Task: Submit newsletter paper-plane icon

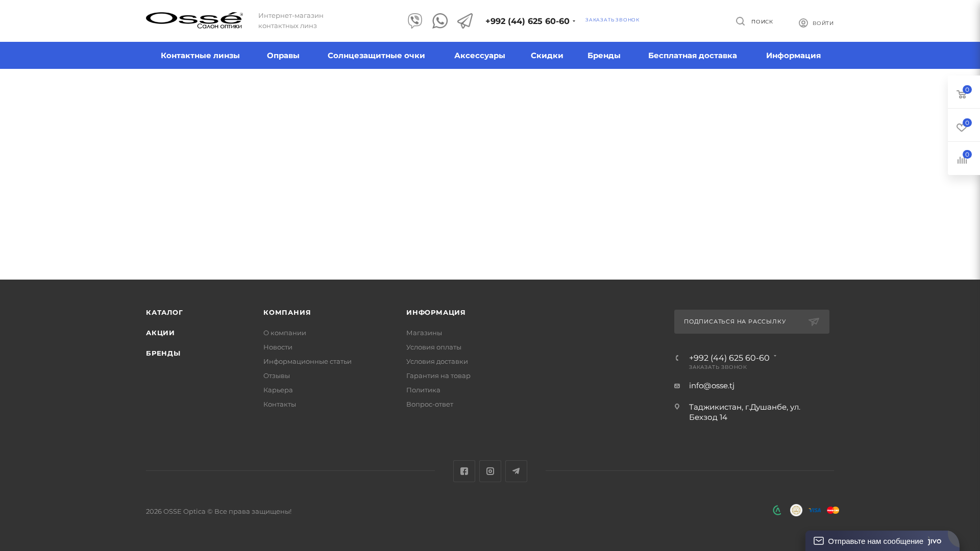Action: tap(814, 322)
